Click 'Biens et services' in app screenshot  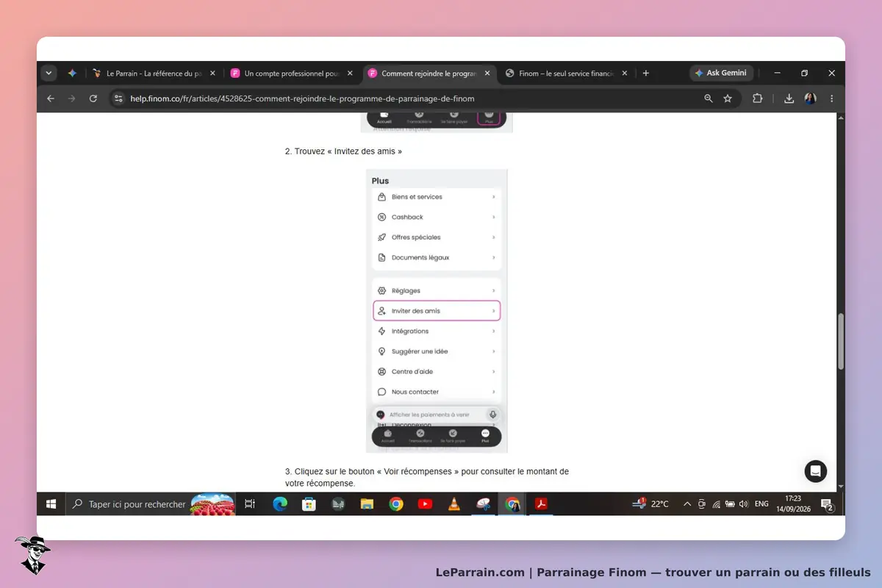437,197
